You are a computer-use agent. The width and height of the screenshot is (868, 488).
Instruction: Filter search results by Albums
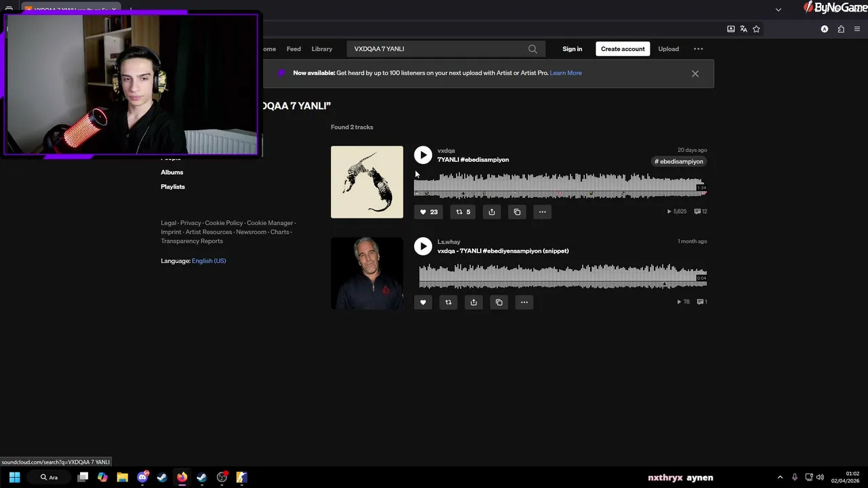(x=172, y=172)
